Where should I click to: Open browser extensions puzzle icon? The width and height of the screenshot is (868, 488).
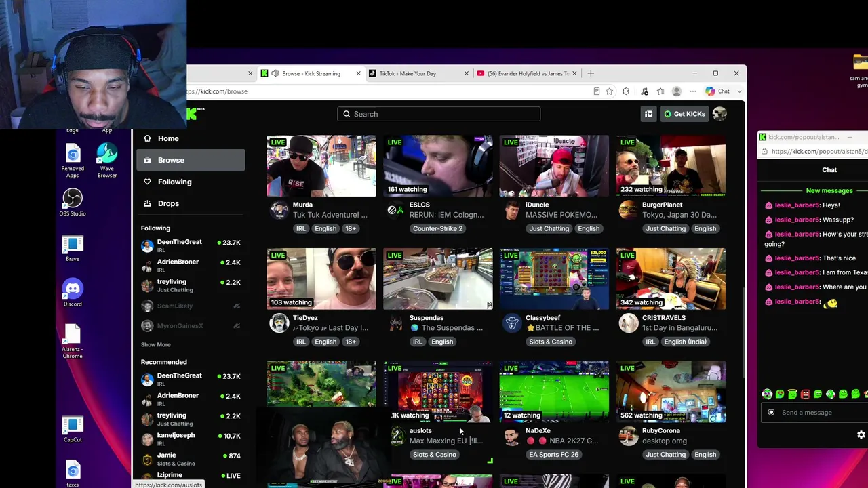coord(626,91)
